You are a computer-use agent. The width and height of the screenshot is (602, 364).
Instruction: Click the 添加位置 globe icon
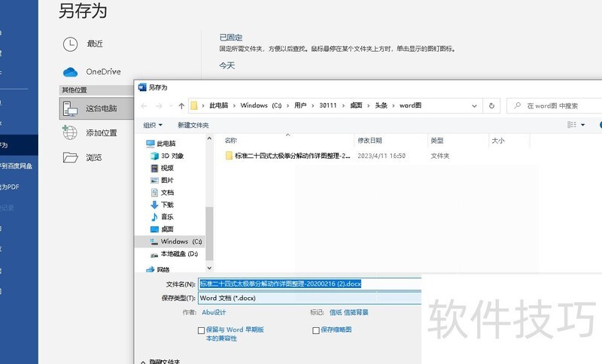point(70,132)
